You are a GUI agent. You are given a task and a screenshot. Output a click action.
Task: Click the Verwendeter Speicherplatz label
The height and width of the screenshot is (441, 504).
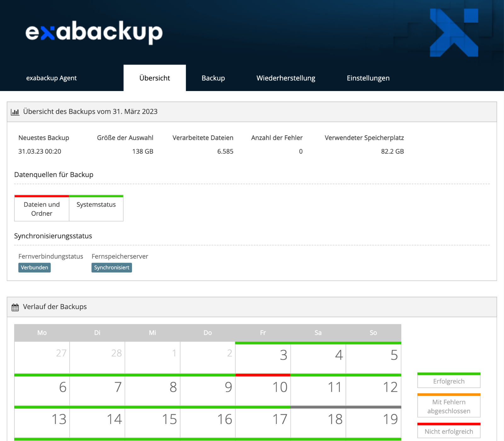coord(364,138)
